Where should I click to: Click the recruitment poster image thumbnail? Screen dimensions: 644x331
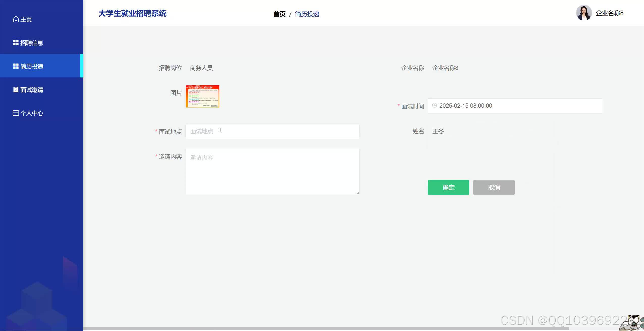tap(202, 96)
